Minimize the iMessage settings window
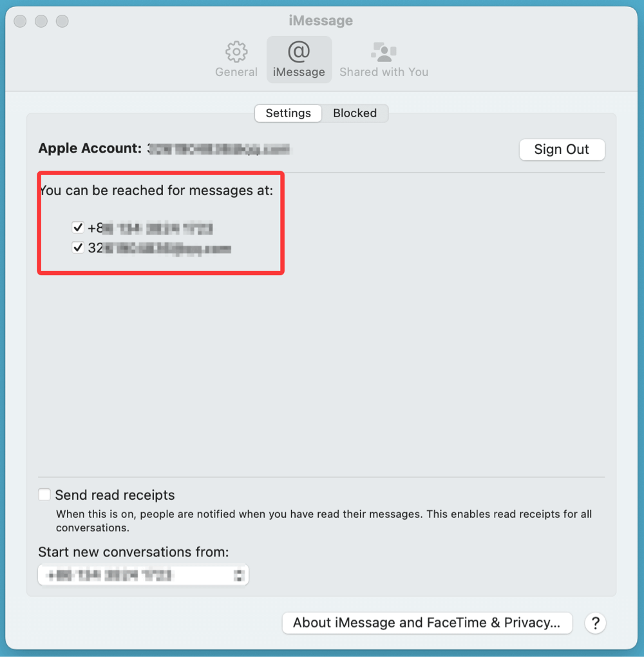The height and width of the screenshot is (657, 644). pyautogui.click(x=41, y=21)
